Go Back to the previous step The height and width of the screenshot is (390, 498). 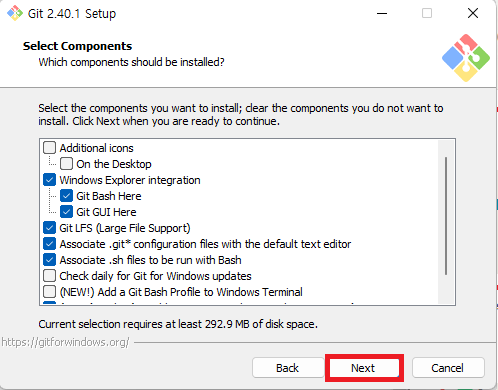pos(288,368)
